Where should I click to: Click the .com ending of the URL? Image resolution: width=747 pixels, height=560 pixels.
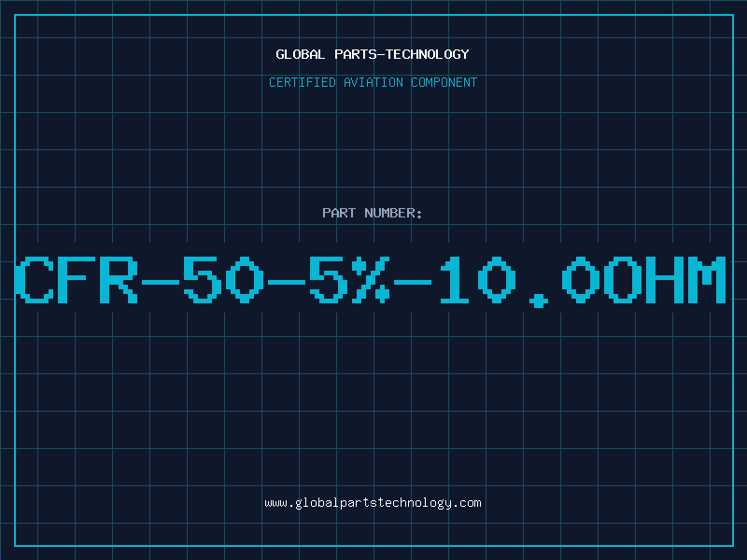(466, 503)
